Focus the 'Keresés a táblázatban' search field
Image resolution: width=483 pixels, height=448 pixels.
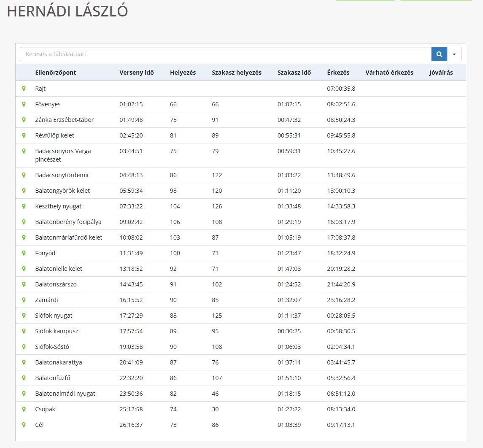226,54
